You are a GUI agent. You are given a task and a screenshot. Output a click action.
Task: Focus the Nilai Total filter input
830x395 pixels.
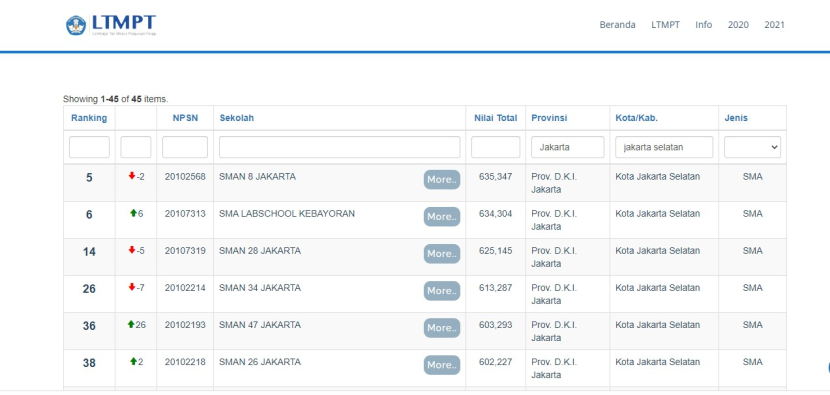pyautogui.click(x=495, y=147)
